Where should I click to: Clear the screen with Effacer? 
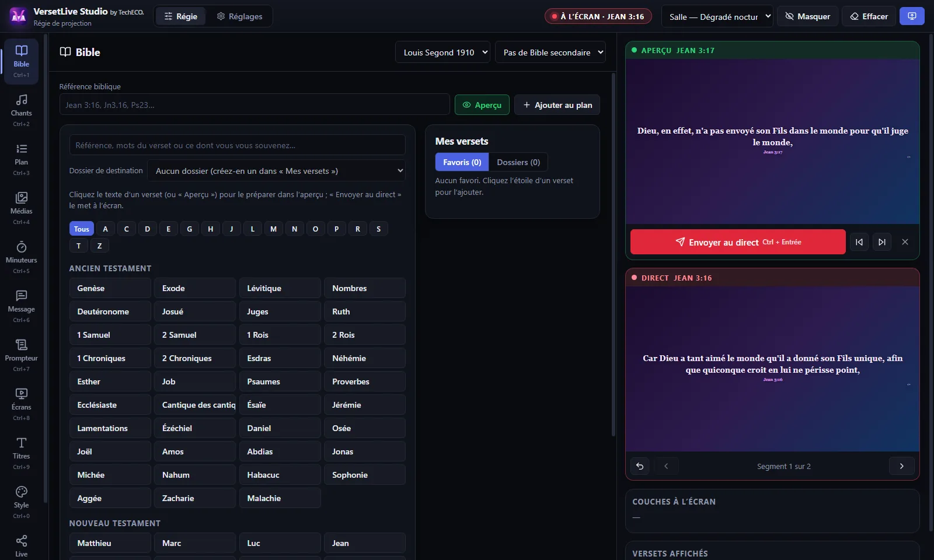(x=869, y=16)
